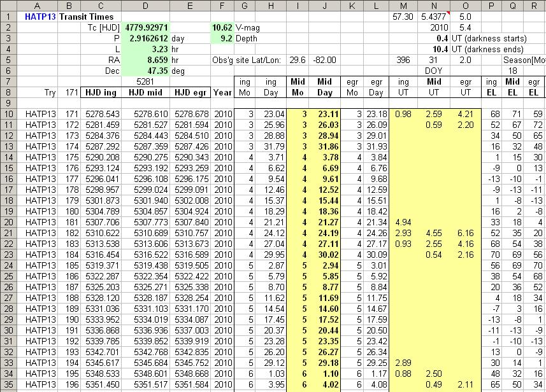
Task: Click "UT (darkness ends)" label
Action: [487, 49]
